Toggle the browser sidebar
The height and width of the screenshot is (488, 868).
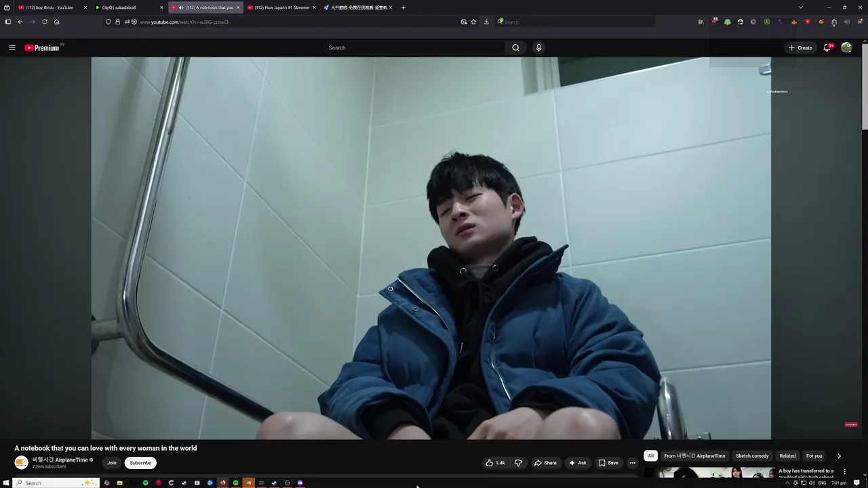7,22
